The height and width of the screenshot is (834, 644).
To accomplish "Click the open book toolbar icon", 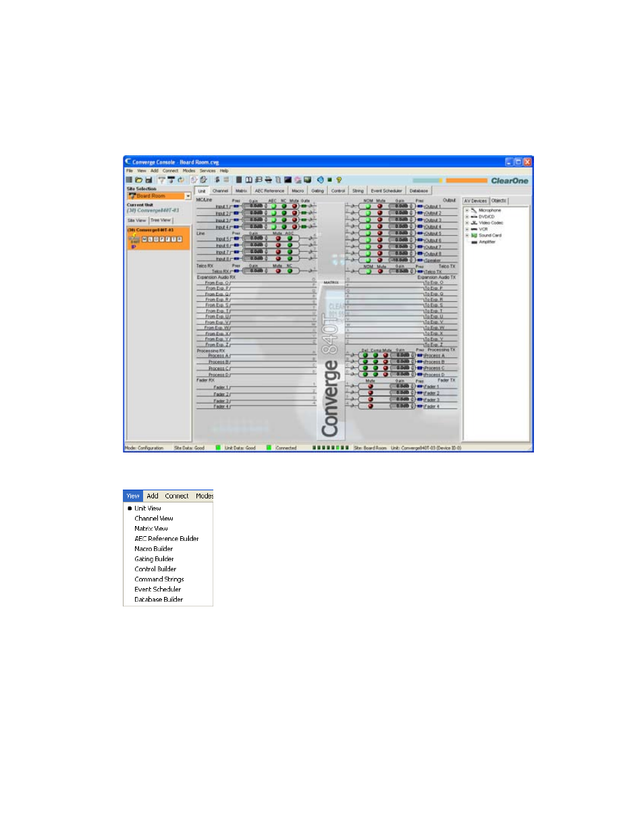I will [248, 180].
